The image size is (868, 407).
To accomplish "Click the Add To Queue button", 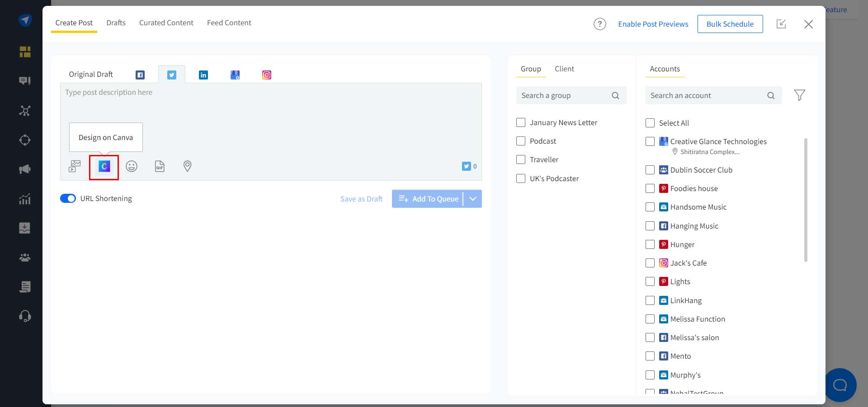I will (428, 199).
